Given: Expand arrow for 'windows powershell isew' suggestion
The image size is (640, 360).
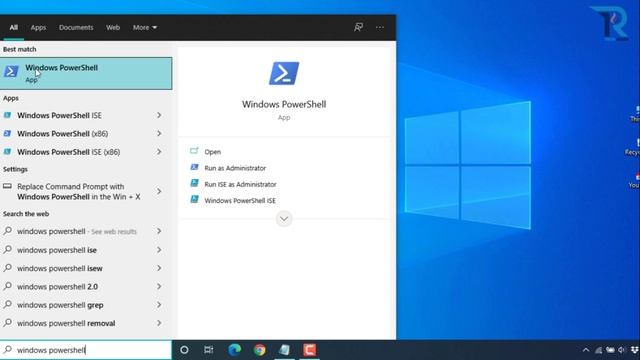Looking at the screenshot, I should (159, 268).
